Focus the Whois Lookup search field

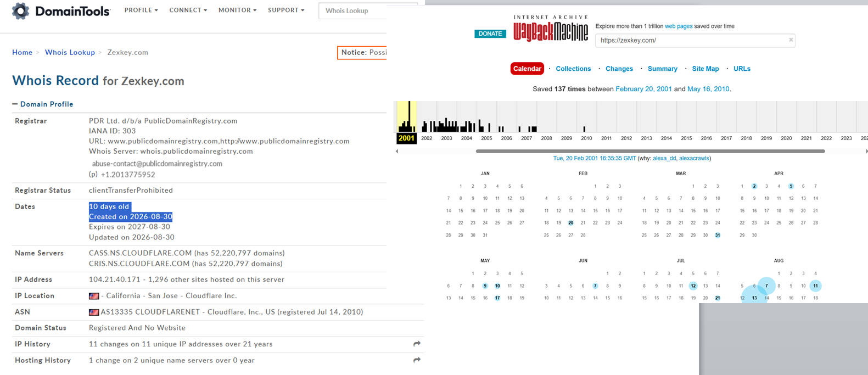coord(352,10)
